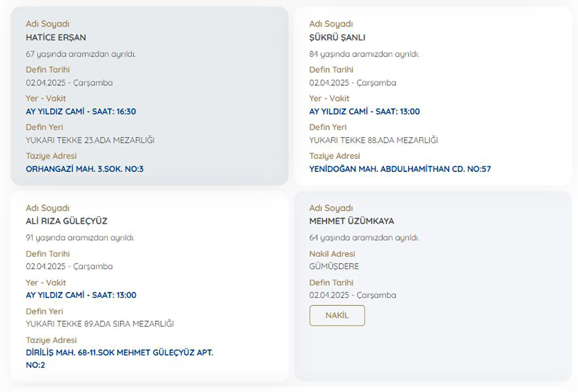Click YUKARI TEKKE 89.ADA SIRA MEZARLIĞI text
The image size is (578, 392).
[x=100, y=324]
